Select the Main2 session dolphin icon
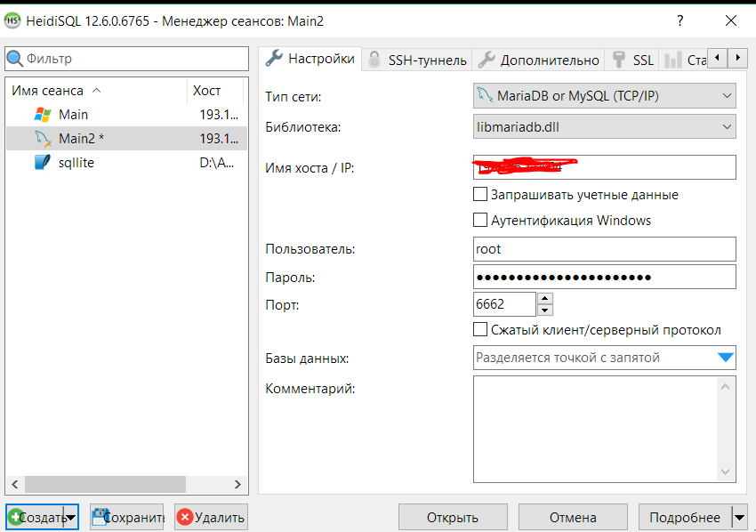The height and width of the screenshot is (532, 756). [x=42, y=138]
